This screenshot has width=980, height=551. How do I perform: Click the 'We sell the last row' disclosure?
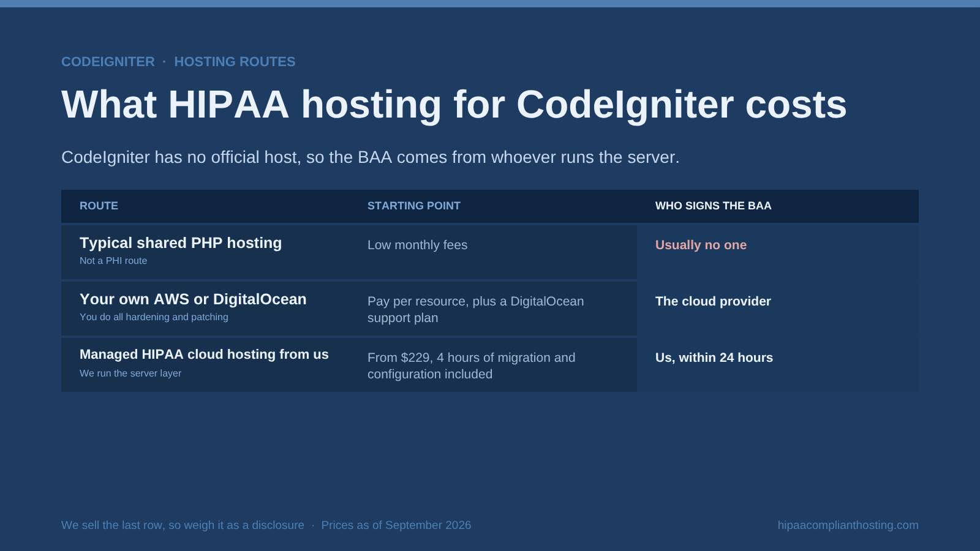click(183, 525)
